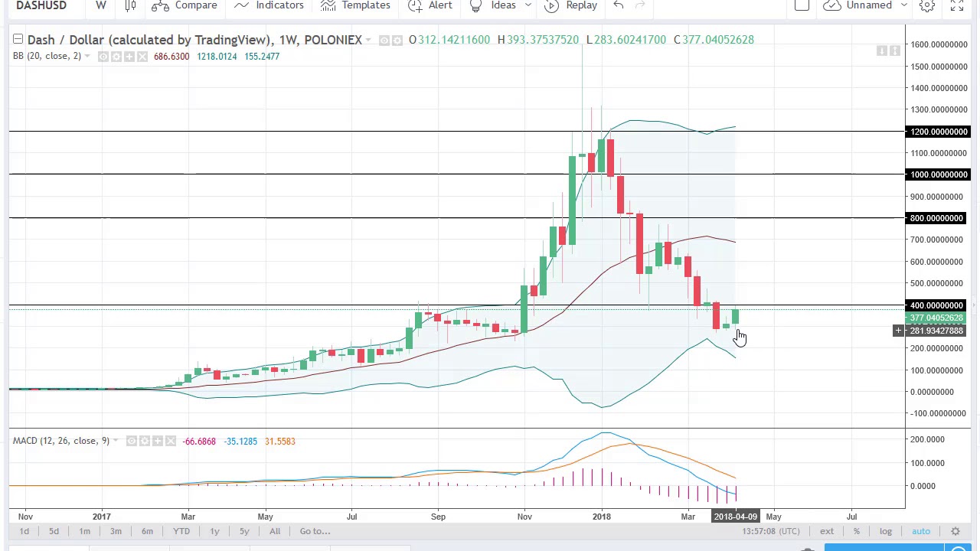Click the plus icon next to BB indicator
Viewport: 980px width, 551px height.
click(x=129, y=57)
